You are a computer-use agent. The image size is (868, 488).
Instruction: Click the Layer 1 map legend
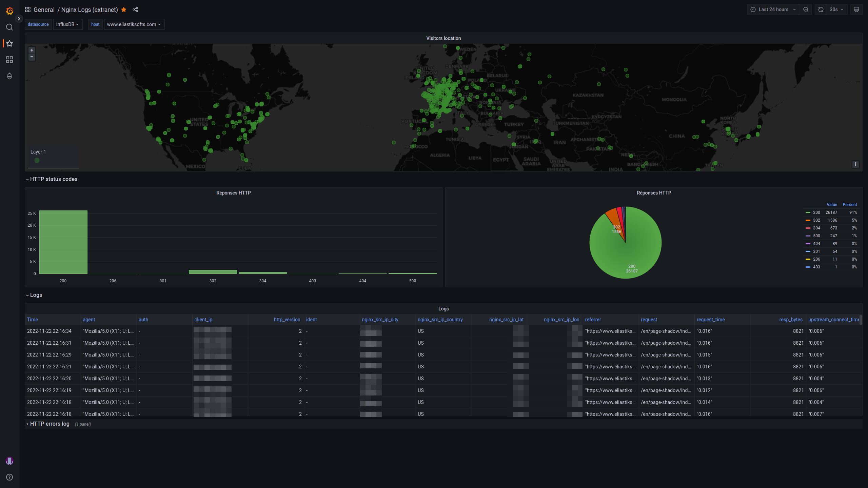pyautogui.click(x=53, y=157)
